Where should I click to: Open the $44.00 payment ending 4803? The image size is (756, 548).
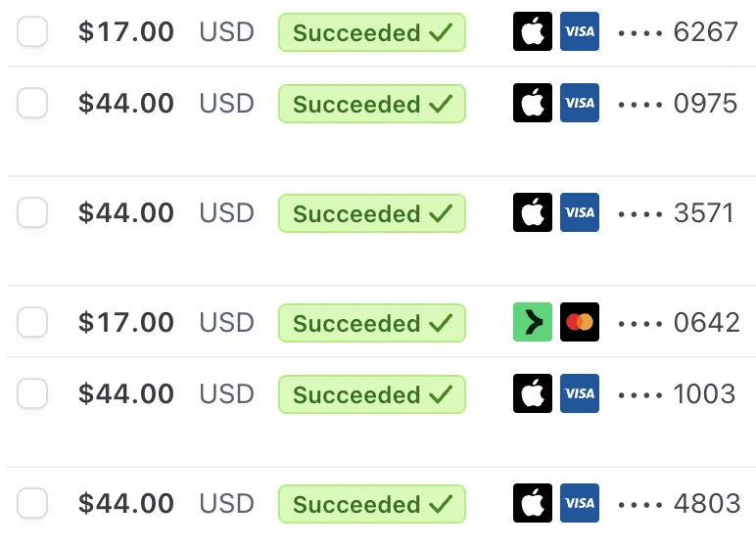coord(126,504)
